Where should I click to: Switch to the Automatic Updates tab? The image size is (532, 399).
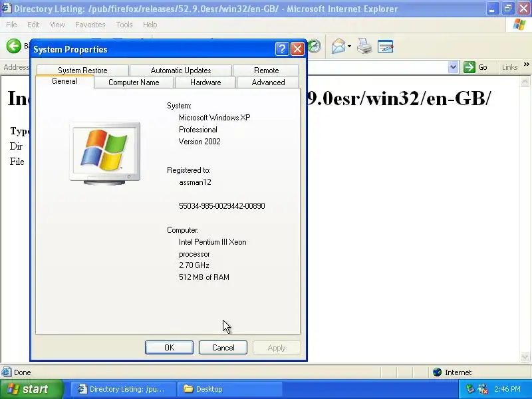pos(181,70)
